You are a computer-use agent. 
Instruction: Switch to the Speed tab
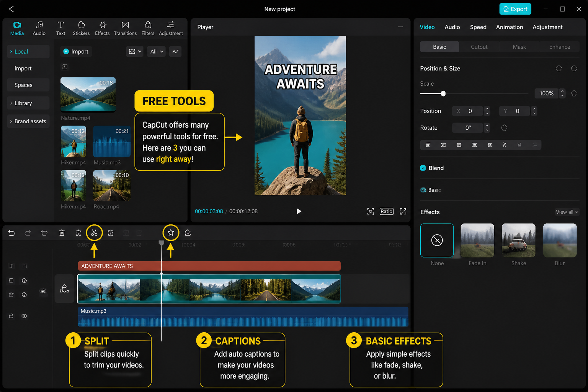[x=478, y=27]
